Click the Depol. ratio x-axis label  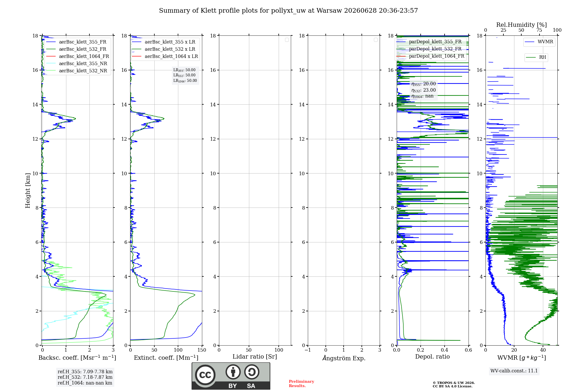tap(432, 357)
